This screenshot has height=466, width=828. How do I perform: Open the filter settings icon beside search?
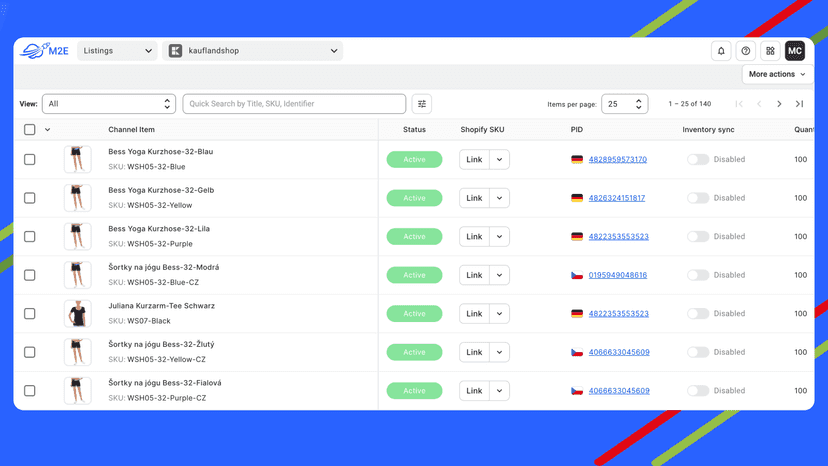422,104
